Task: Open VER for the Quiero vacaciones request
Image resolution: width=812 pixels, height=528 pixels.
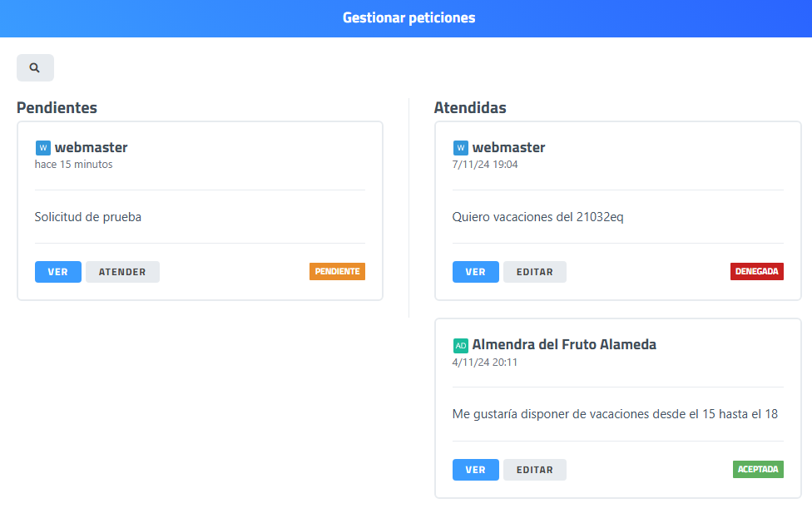Action: (475, 272)
